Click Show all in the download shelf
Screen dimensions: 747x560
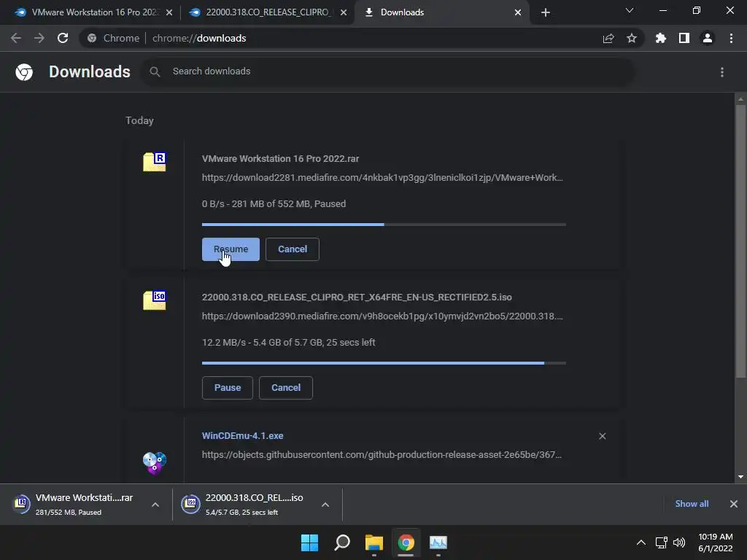tap(692, 504)
